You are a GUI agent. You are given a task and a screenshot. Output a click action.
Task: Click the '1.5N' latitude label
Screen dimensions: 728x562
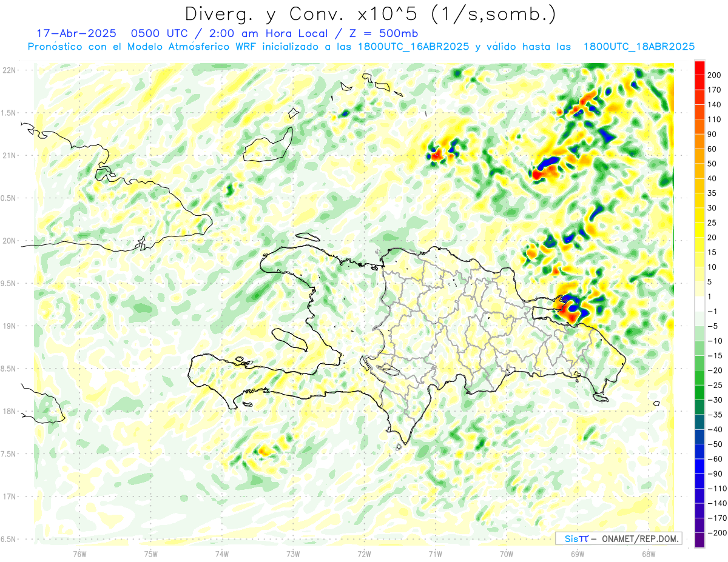pyautogui.click(x=8, y=113)
